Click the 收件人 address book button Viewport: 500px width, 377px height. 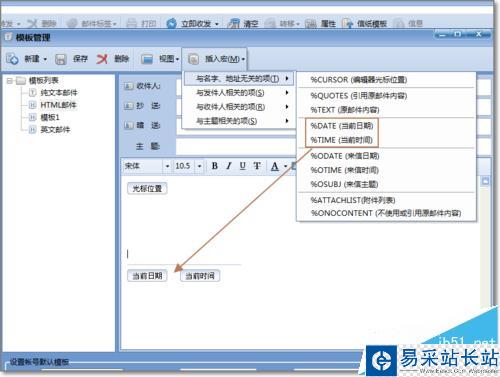(142, 86)
